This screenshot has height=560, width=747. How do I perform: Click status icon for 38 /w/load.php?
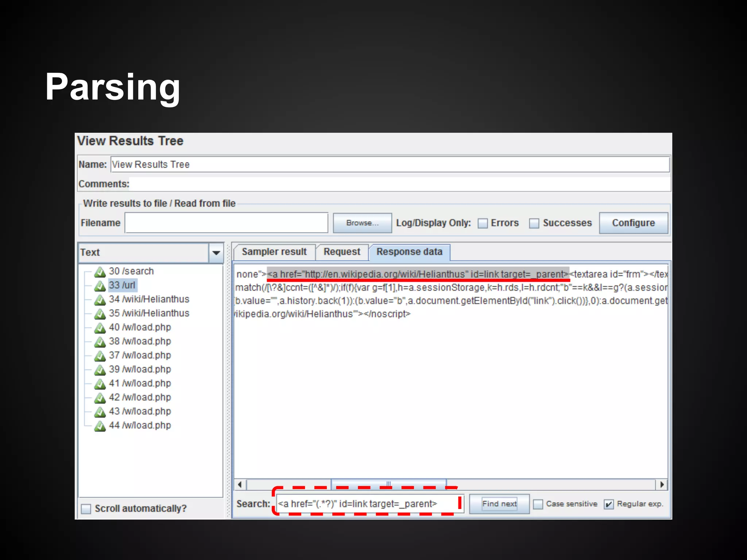coord(100,342)
